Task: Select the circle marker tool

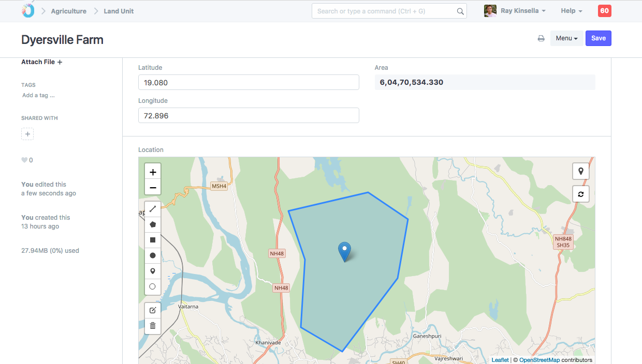Action: [x=153, y=286]
